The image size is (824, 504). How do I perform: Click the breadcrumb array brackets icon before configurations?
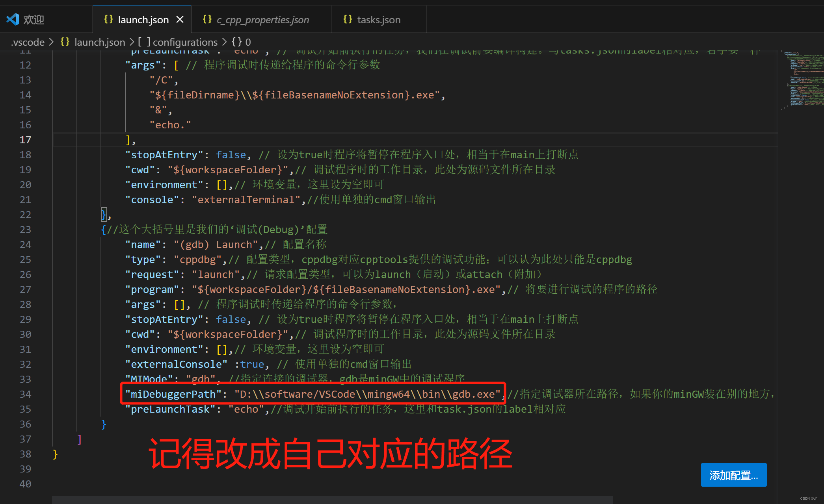point(144,42)
